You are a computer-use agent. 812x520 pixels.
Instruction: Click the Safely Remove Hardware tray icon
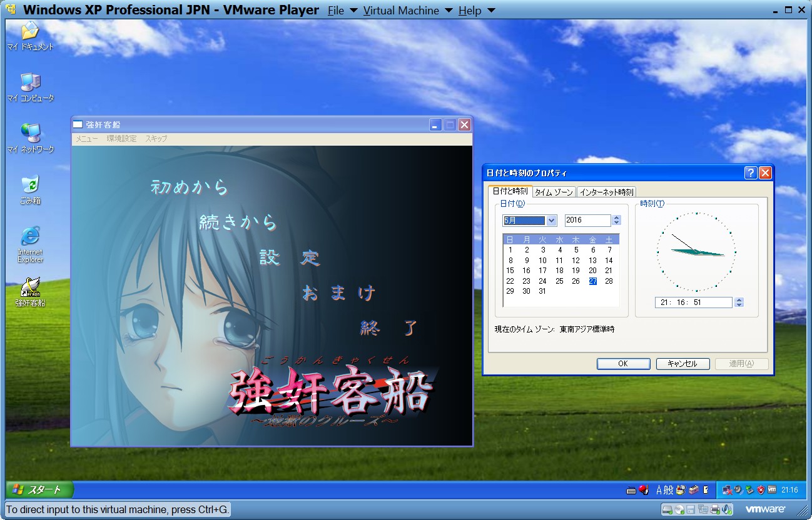(x=750, y=490)
